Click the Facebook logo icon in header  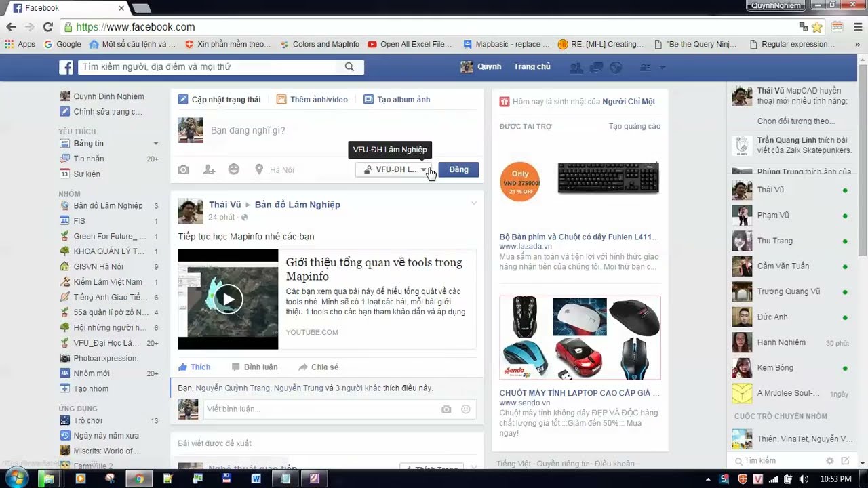point(66,67)
